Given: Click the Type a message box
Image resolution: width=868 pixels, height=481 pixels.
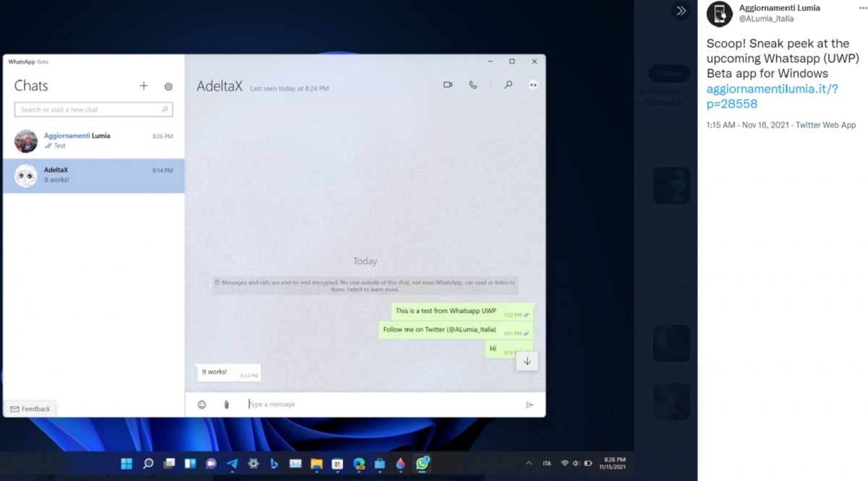Looking at the screenshot, I should coord(376,404).
